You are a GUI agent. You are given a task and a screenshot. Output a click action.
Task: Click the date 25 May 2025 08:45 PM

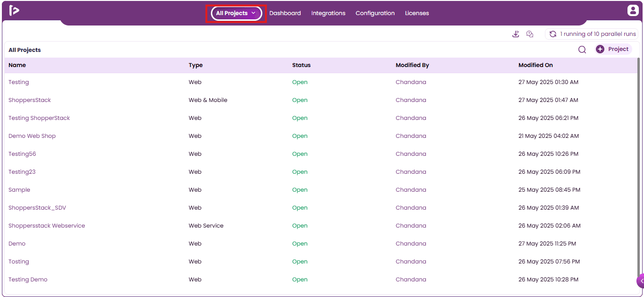coord(549,190)
